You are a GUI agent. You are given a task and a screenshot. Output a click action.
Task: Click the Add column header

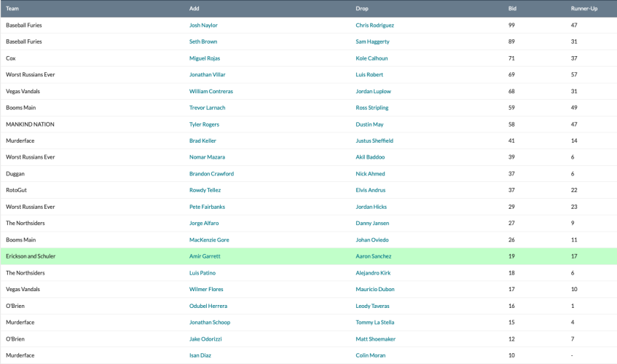tap(194, 9)
